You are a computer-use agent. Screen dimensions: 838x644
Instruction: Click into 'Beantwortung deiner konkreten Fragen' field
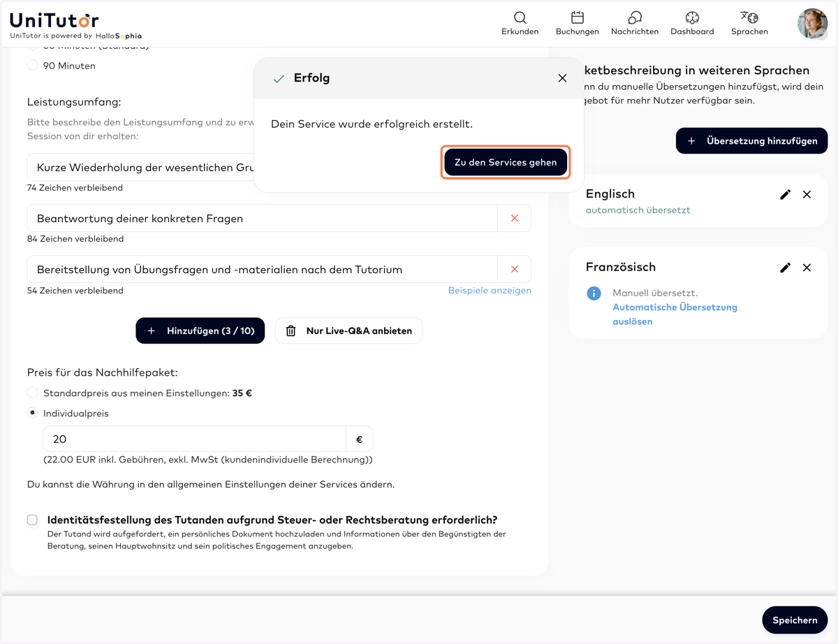point(263,219)
